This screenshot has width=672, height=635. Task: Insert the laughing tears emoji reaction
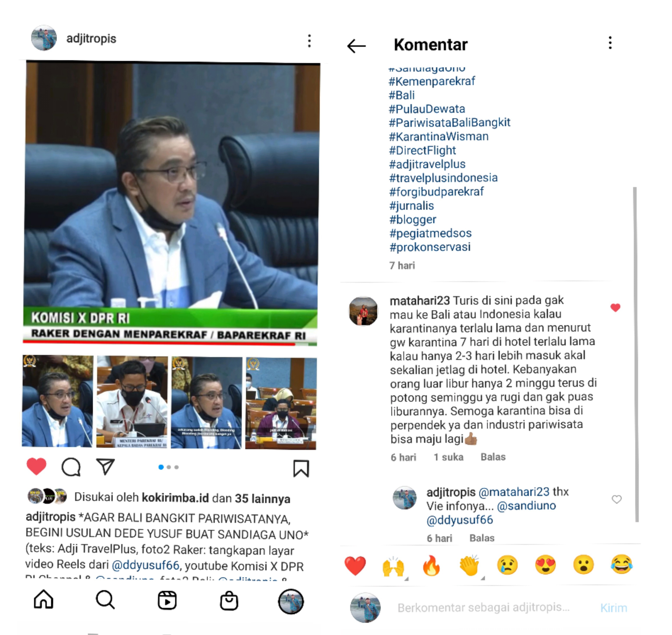click(x=622, y=564)
